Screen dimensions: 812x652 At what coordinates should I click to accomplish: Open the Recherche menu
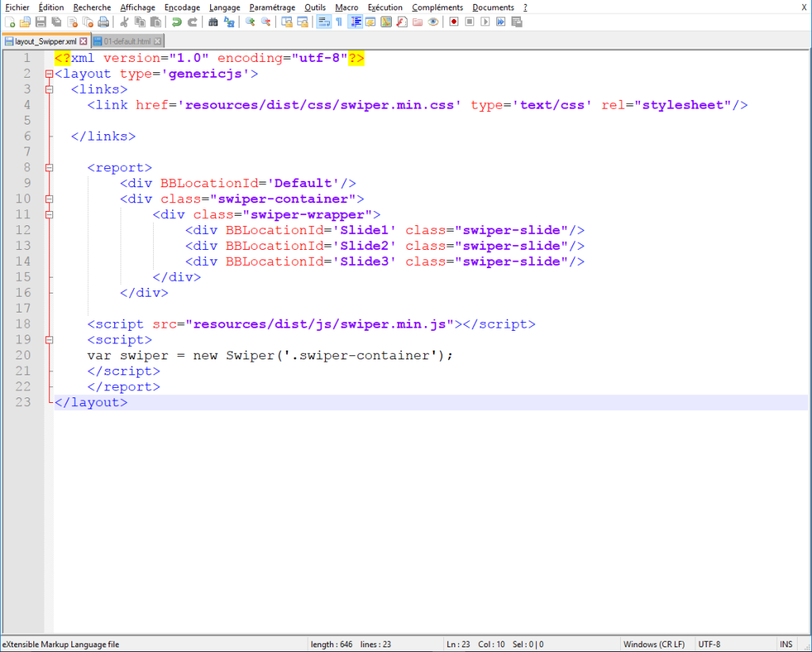point(92,7)
